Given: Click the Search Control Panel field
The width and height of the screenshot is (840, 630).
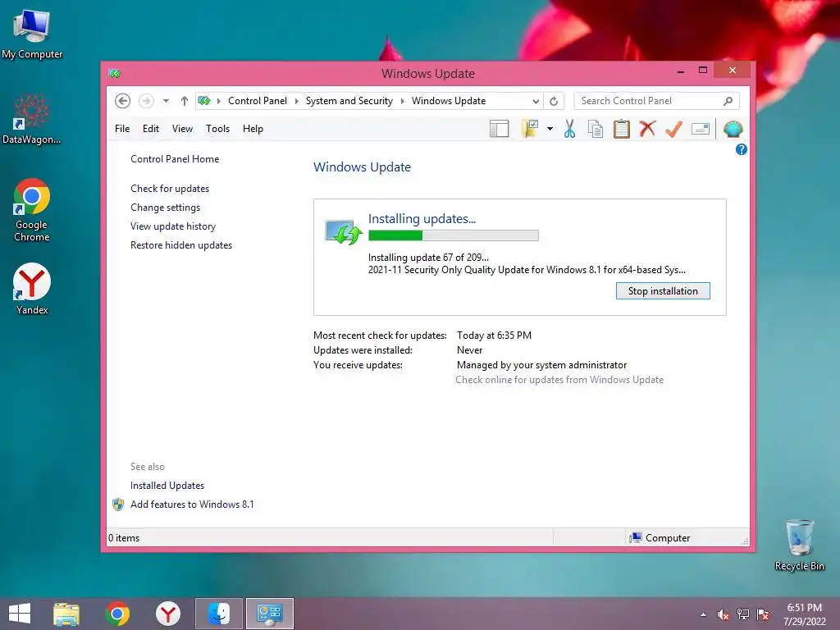Looking at the screenshot, I should pos(657,101).
